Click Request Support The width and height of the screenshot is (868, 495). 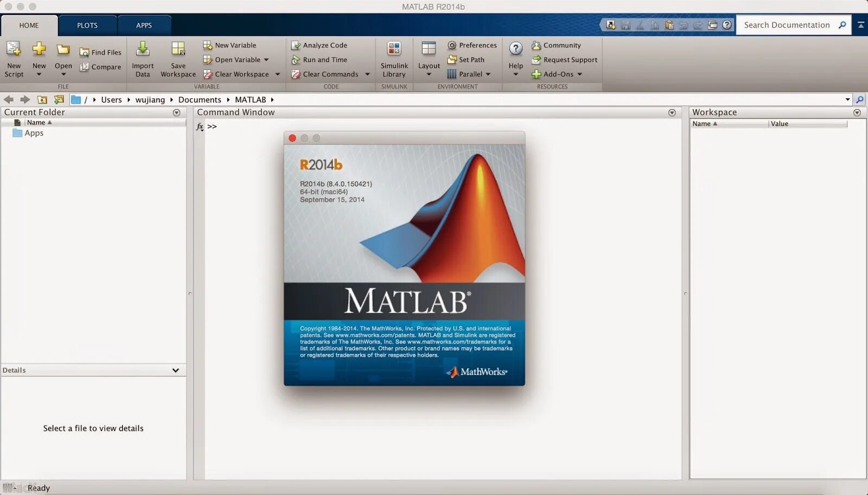(x=564, y=60)
